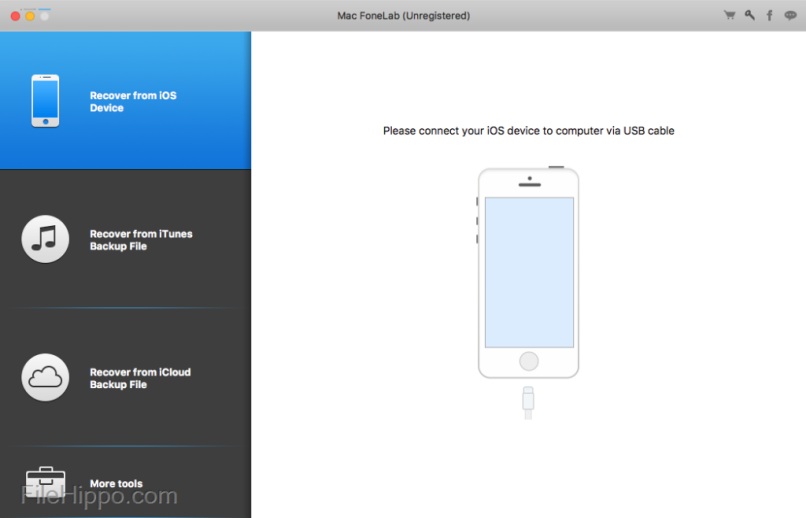The width and height of the screenshot is (806, 518).
Task: Click the iPhone icon in the sidebar
Action: [x=45, y=101]
